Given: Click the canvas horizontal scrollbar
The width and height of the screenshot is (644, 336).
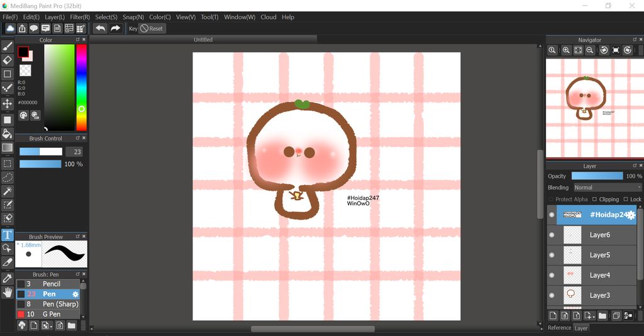Looking at the screenshot, I should point(313,329).
